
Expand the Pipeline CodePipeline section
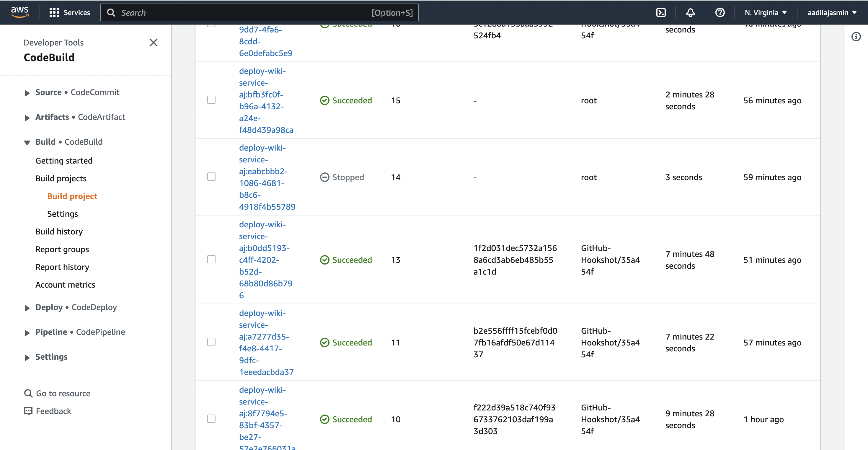[x=27, y=333]
